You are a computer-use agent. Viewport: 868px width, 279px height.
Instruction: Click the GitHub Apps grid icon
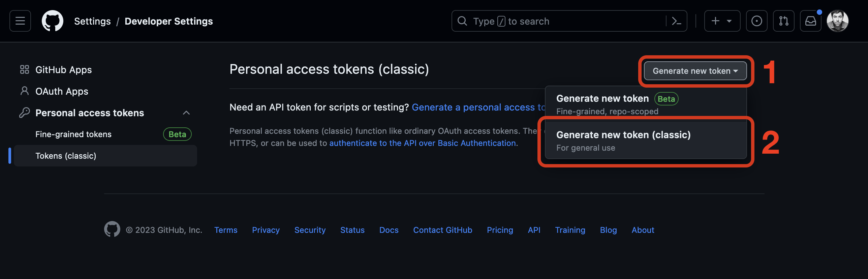[x=24, y=69]
